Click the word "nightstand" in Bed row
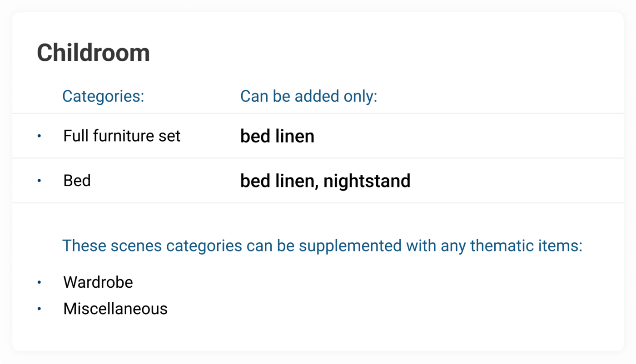Image resolution: width=636 pixels, height=364 pixels. tap(367, 181)
